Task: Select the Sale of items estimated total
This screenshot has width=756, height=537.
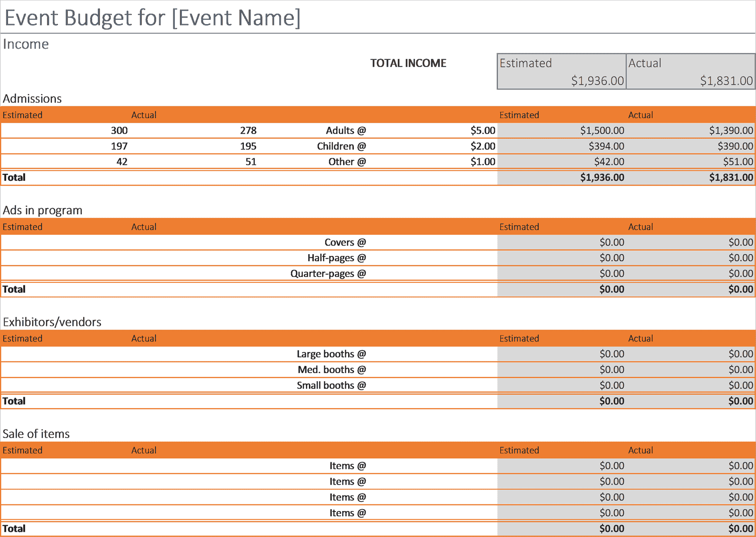Action: coord(612,528)
